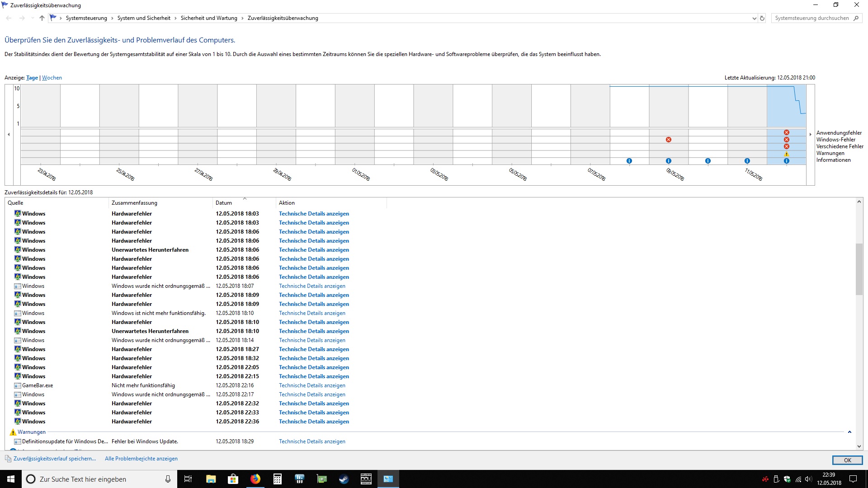The width and height of the screenshot is (868, 488).
Task: Click the warning icon in the selected day column
Action: (x=787, y=154)
